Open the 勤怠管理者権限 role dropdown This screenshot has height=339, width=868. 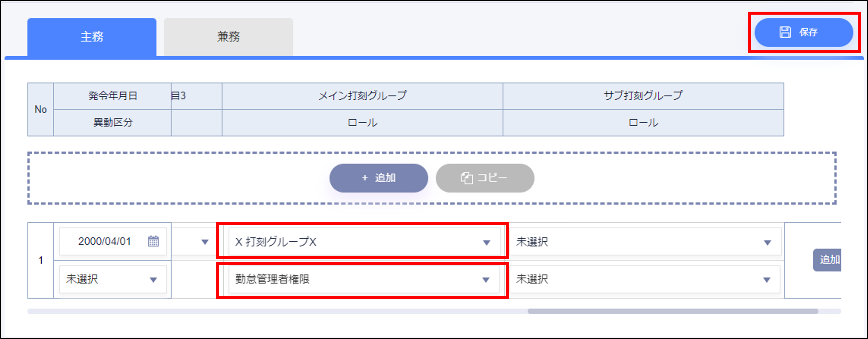pos(364,279)
